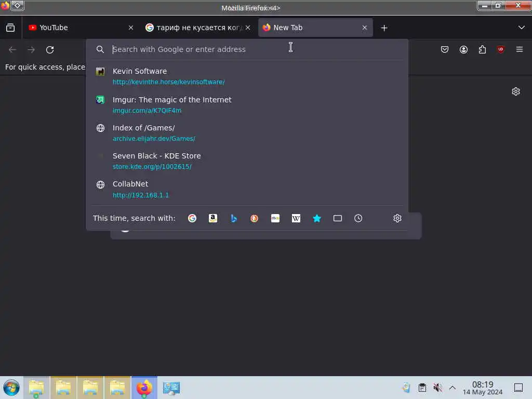
Task: Open the Seven Black - KDE Store suggestion
Action: click(x=247, y=161)
